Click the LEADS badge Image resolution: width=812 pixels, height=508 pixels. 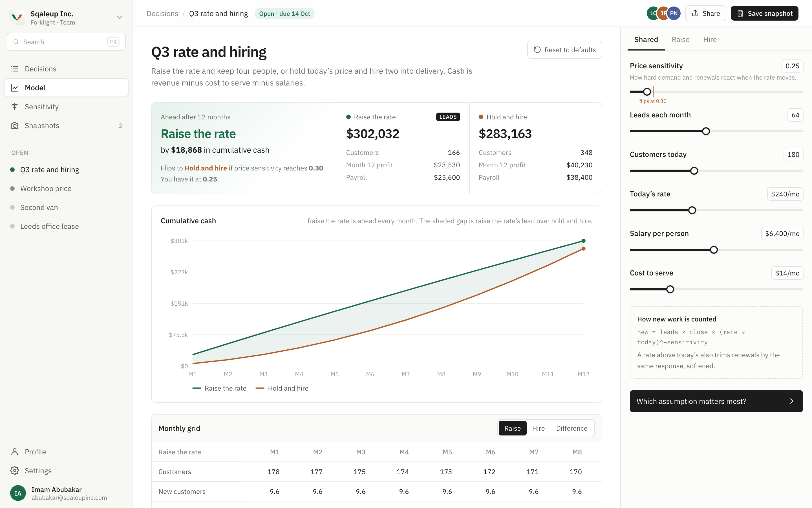448,117
